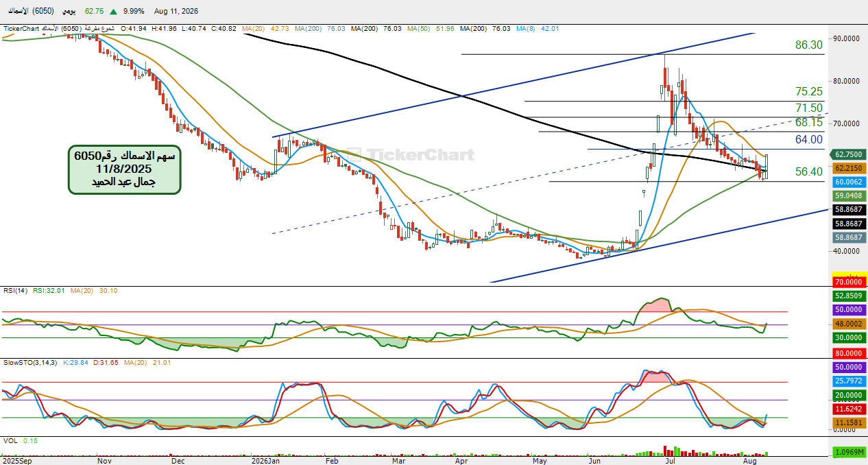Click the 75.25 level label
This screenshot has width=868, height=465.
tap(808, 92)
